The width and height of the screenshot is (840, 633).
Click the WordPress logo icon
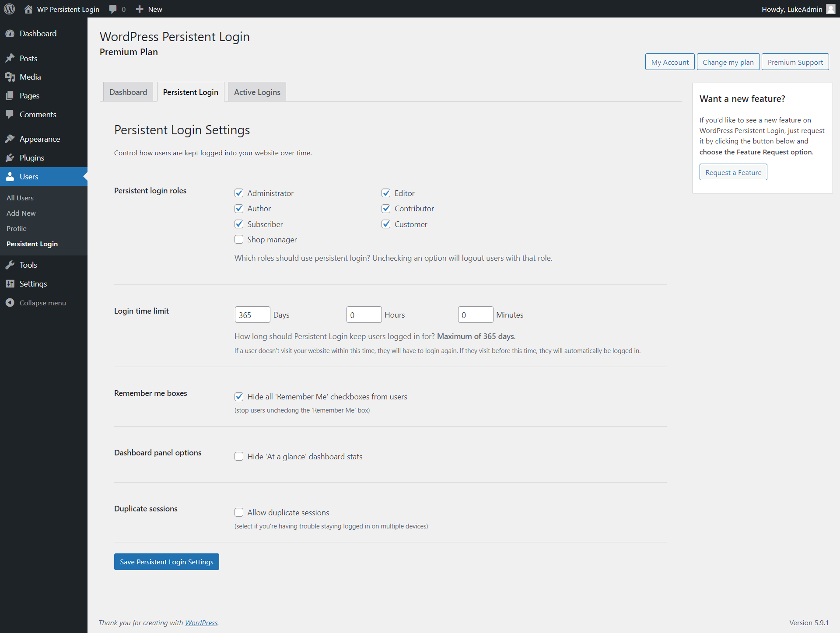click(x=10, y=9)
